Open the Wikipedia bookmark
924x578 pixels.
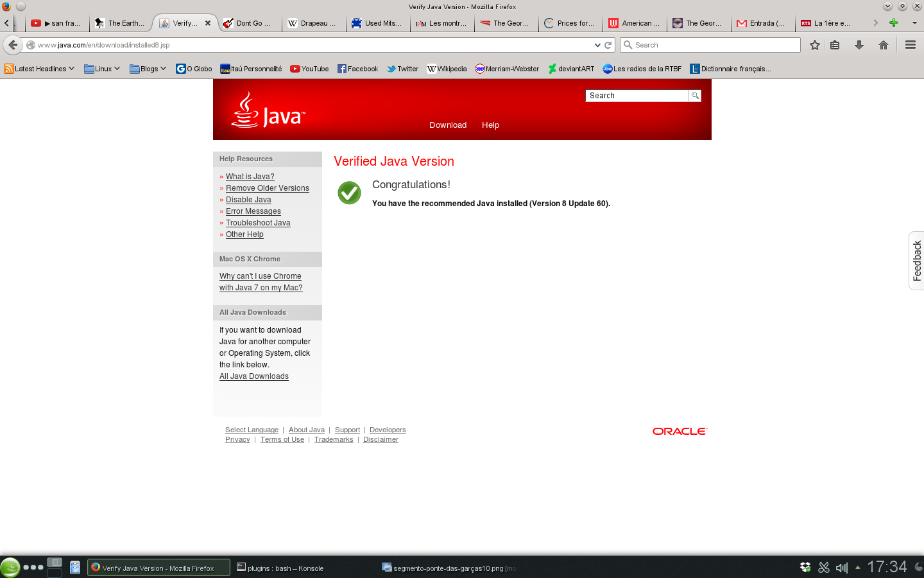point(447,69)
